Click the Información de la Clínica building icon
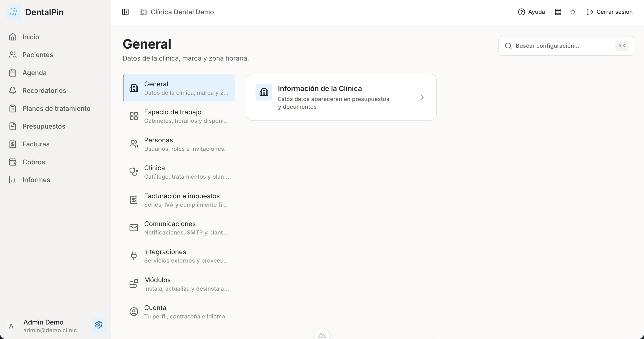 tap(264, 92)
